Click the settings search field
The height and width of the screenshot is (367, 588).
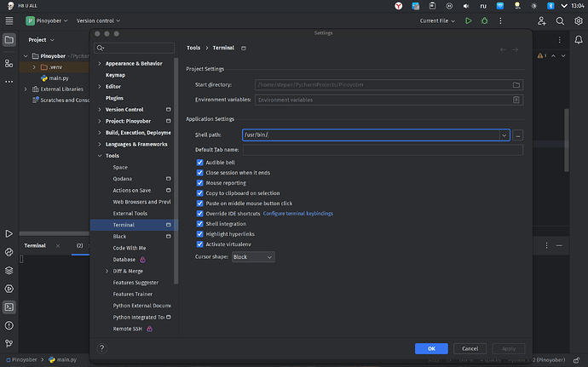pyautogui.click(x=135, y=48)
